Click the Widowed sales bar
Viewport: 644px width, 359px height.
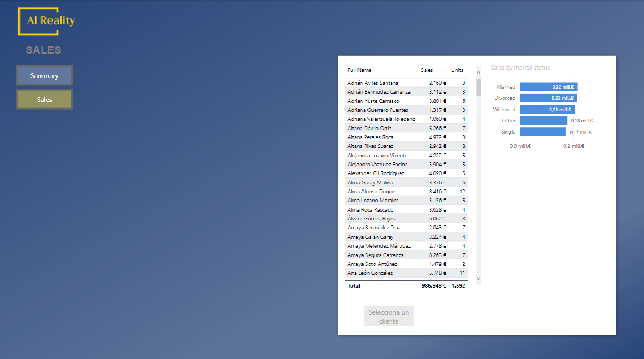[547, 110]
